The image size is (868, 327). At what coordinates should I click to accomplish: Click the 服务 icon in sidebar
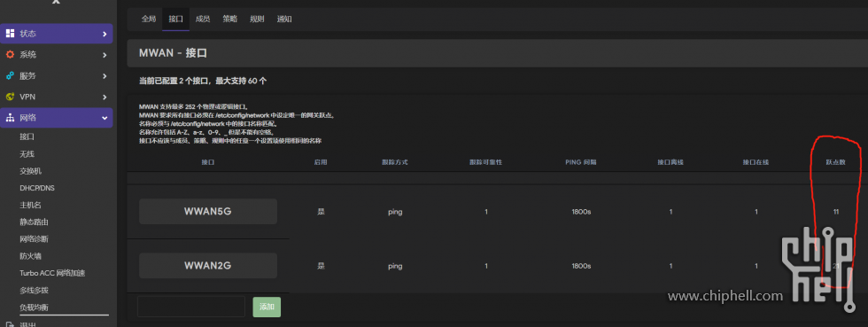(10, 76)
